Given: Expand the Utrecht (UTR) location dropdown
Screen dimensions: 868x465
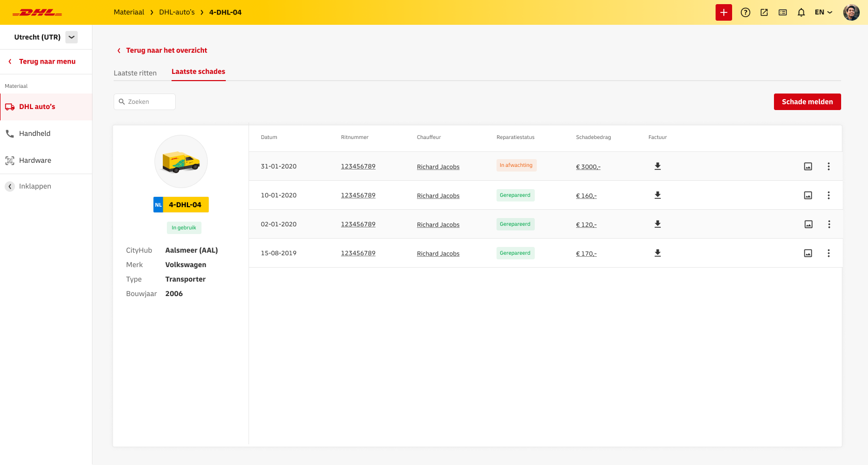Looking at the screenshot, I should pyautogui.click(x=72, y=37).
